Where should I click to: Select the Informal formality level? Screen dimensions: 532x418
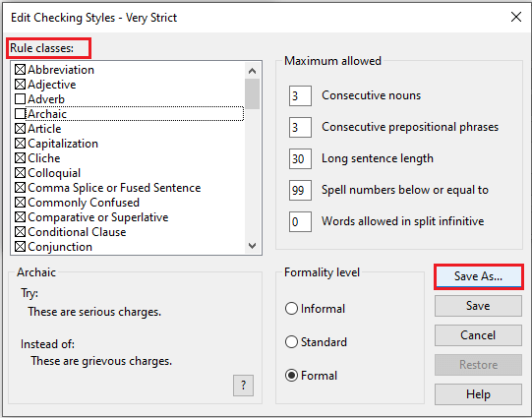click(291, 309)
